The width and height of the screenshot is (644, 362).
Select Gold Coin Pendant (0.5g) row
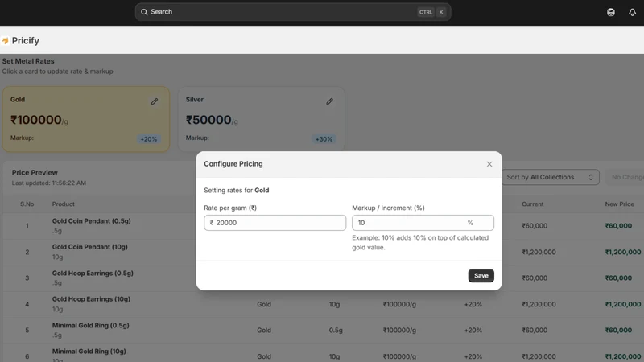[x=324, y=226]
